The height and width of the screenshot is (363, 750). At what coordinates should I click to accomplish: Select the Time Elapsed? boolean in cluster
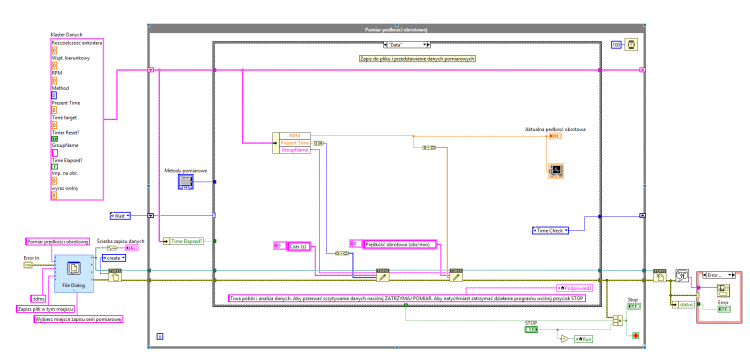click(x=55, y=167)
